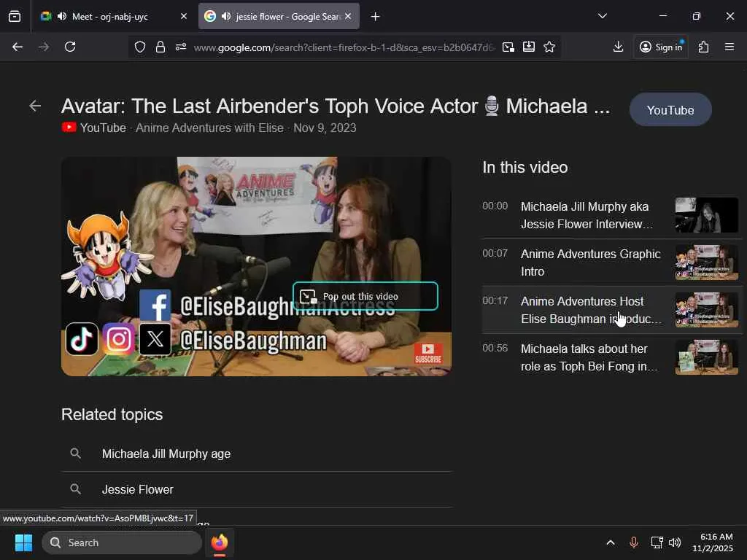The image size is (747, 560).
Task: Jump to 00:56 Toph Bei Fong chapter
Action: click(x=612, y=357)
